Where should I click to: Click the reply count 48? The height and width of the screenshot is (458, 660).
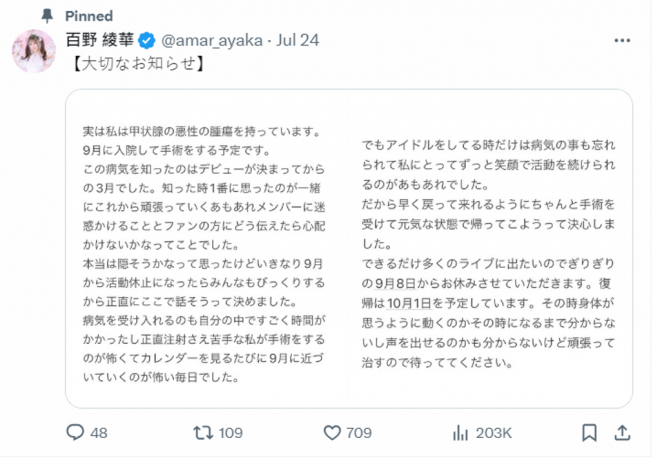(99, 433)
